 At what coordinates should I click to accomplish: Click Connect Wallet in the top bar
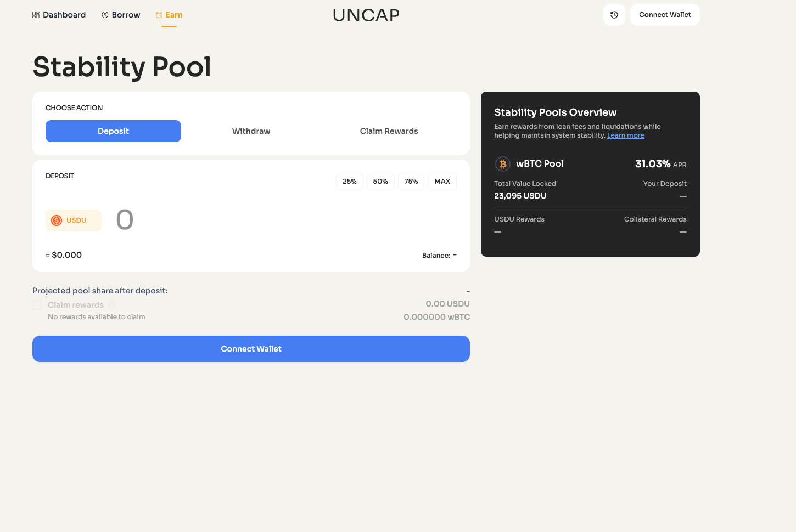tap(665, 15)
